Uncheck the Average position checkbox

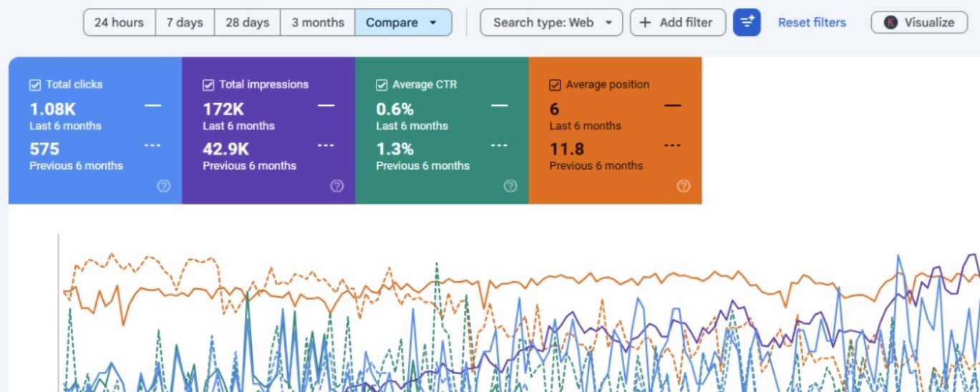pyautogui.click(x=555, y=85)
